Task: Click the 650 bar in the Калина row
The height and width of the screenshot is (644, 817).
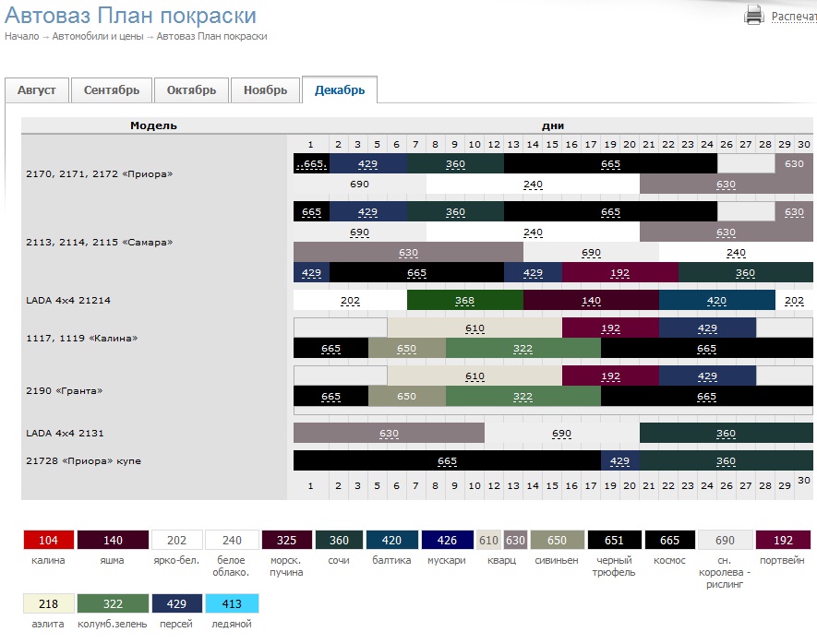Action: click(407, 348)
